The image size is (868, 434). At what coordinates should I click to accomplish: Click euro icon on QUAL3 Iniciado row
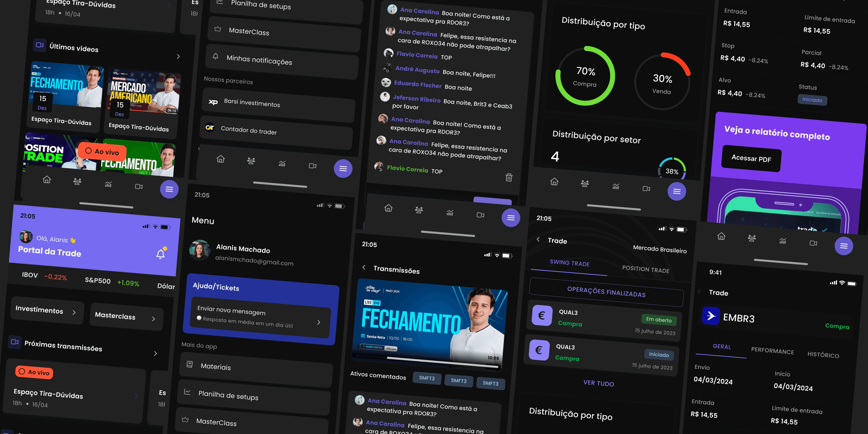(x=539, y=350)
